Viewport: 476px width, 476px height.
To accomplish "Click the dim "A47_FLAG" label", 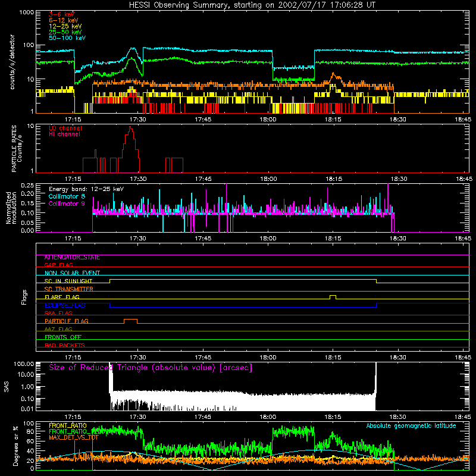I will click(58, 329).
